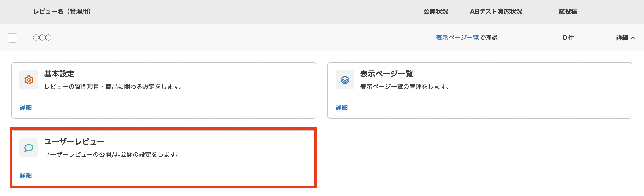The image size is (644, 196).
Task: Click the 0件 total posts value
Action: (x=568, y=37)
